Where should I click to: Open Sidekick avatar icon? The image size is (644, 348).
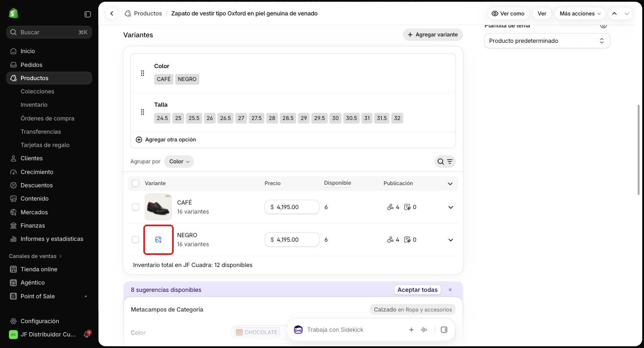click(298, 330)
